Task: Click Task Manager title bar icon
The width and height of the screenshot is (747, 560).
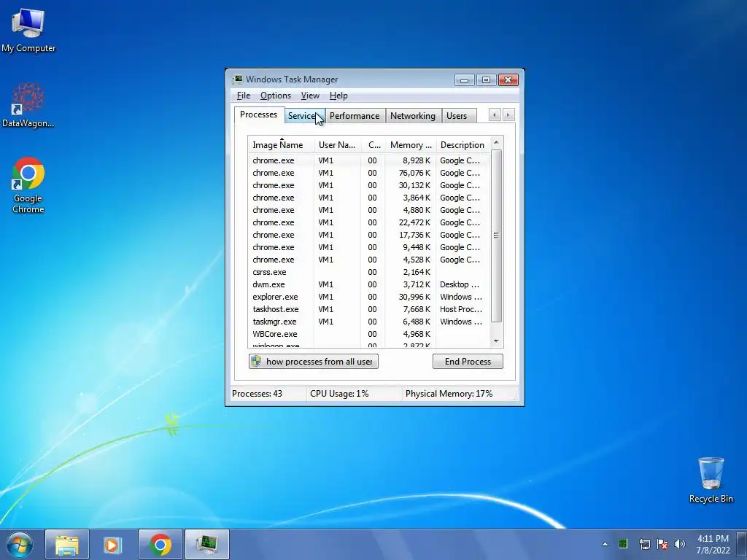Action: (237, 79)
